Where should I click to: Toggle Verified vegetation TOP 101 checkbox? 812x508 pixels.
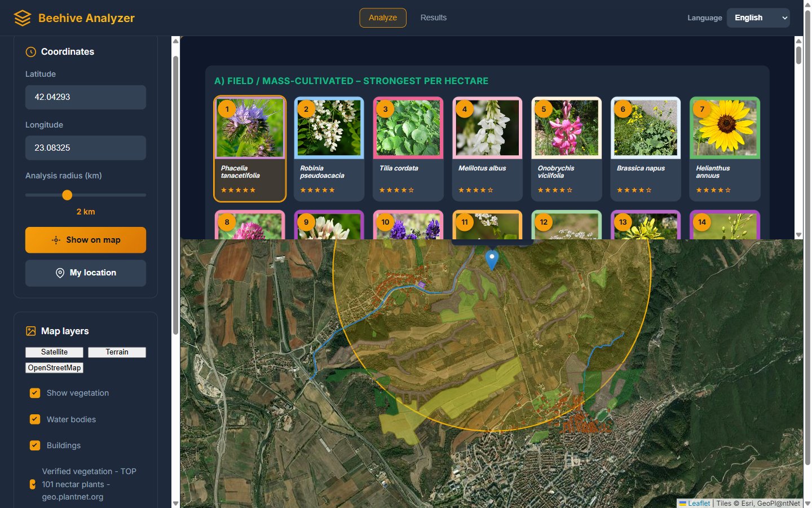(33, 484)
